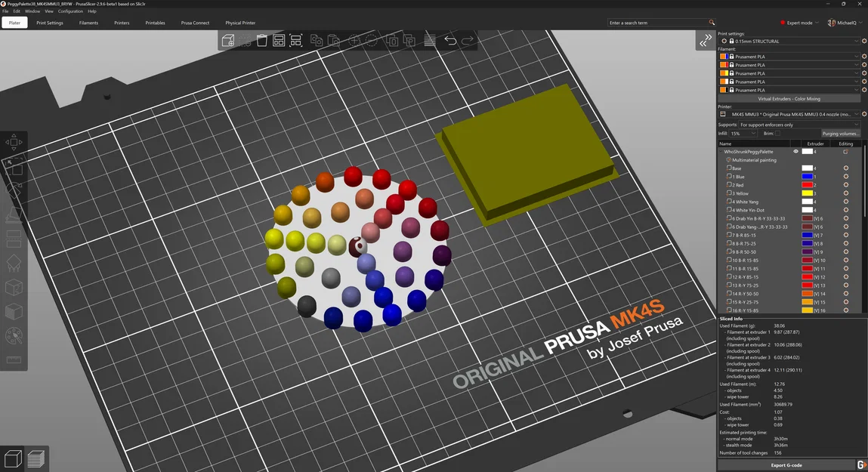This screenshot has height=472, width=868.
Task: Hide WhoShrunkPeggyPalette with the eye icon
Action: (x=796, y=152)
